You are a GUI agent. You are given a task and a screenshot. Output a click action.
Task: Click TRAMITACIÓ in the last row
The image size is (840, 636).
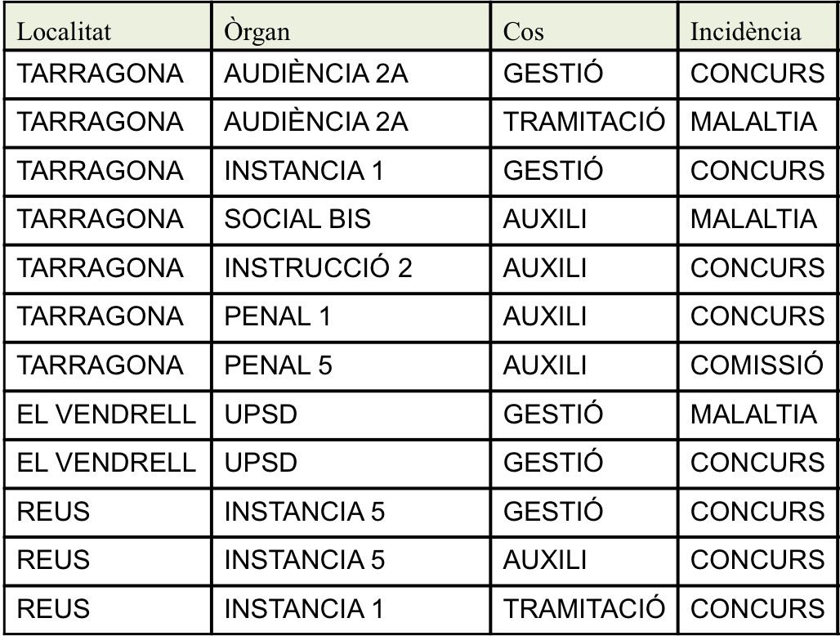tap(584, 609)
